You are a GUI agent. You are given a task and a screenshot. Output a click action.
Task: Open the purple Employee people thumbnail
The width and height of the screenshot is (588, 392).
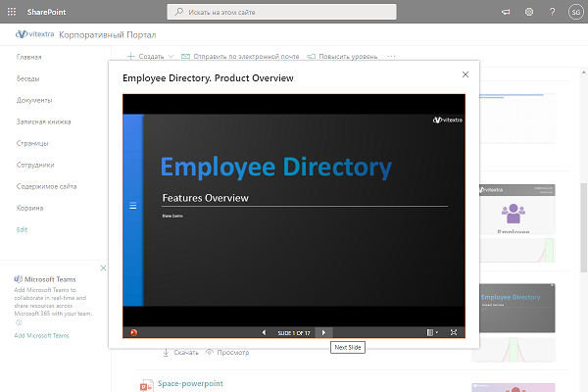click(517, 209)
